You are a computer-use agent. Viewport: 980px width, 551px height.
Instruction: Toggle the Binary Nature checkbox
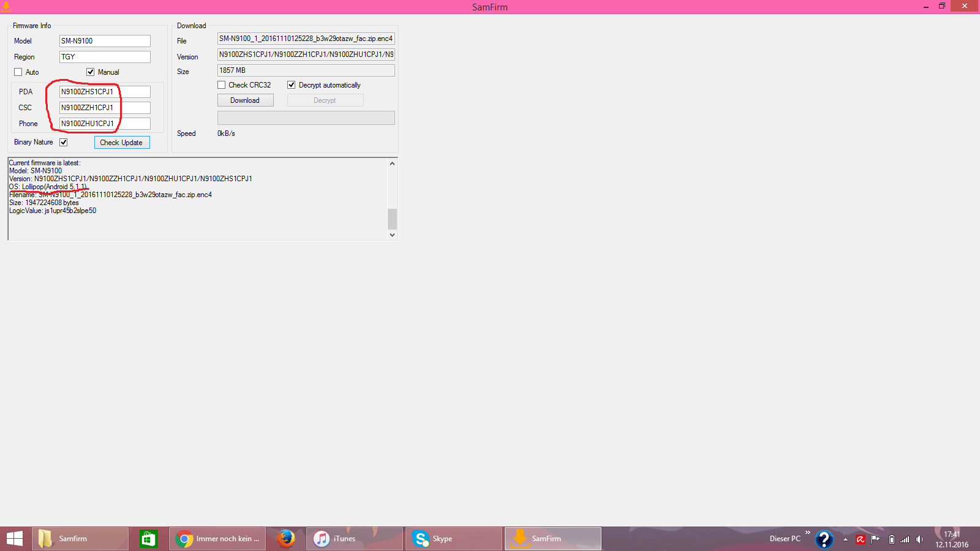click(64, 142)
